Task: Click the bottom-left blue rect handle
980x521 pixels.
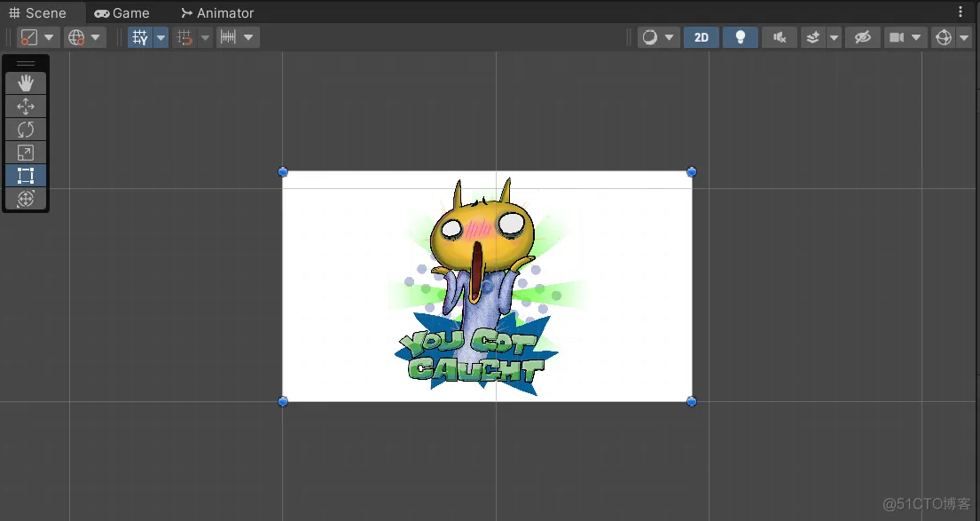Action: tap(283, 401)
